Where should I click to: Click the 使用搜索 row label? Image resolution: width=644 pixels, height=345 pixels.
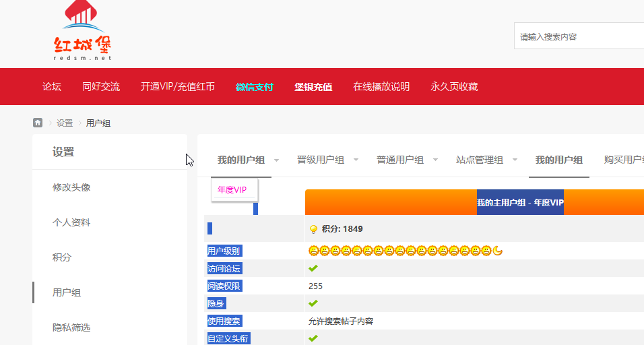point(225,321)
